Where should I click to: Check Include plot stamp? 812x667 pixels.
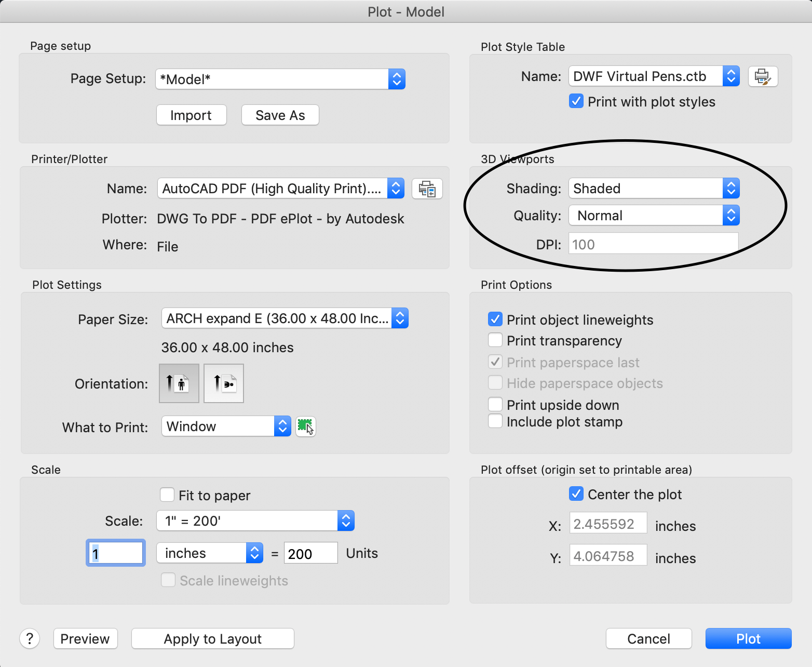[x=495, y=421]
